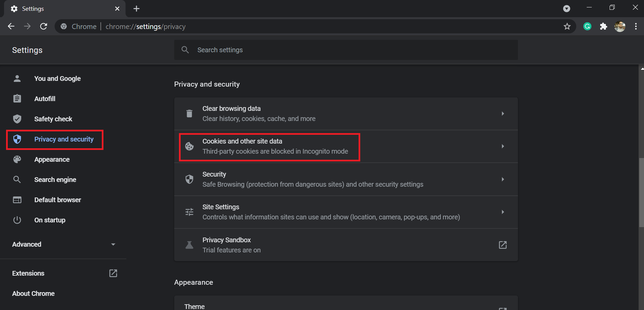Go back to previous page
Viewport: 644px width, 310px height.
coord(11,27)
